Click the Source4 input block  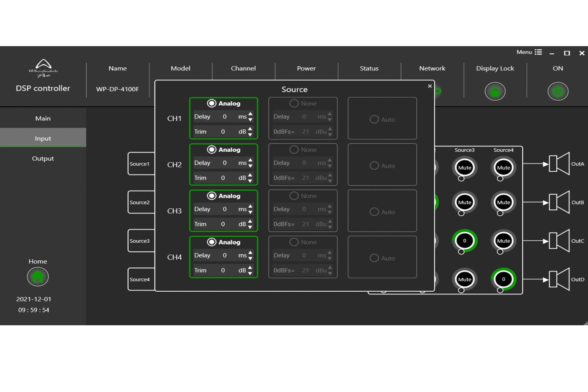[x=140, y=279]
